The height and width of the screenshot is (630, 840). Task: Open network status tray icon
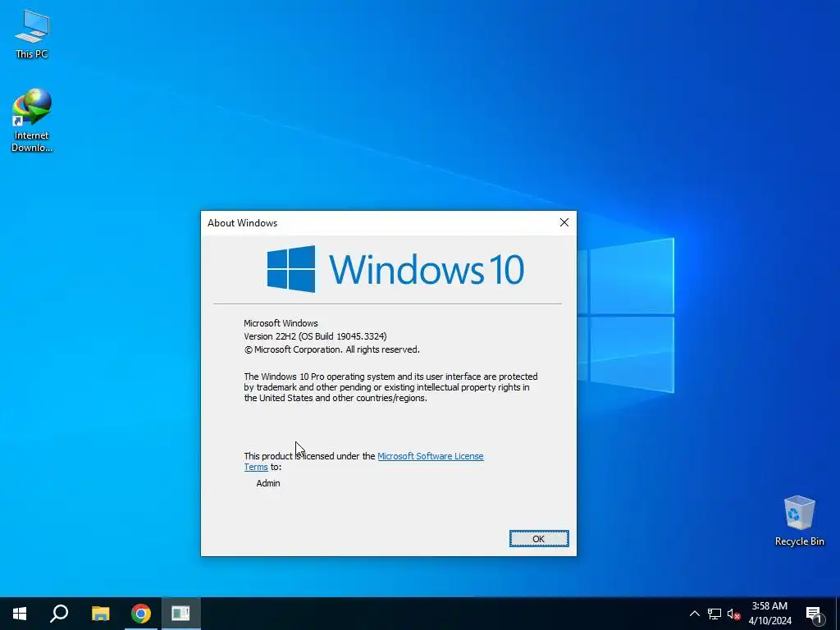click(x=714, y=614)
